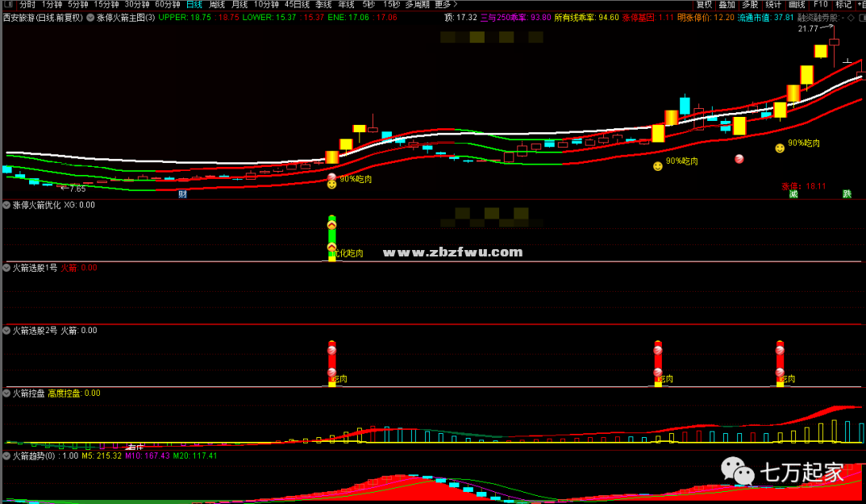Click the 涨停基因: 1.11 readout
The image size is (866, 504).
pos(647,18)
